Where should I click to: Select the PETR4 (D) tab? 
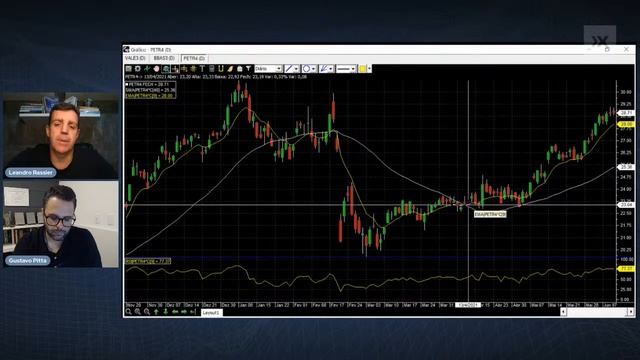click(194, 58)
